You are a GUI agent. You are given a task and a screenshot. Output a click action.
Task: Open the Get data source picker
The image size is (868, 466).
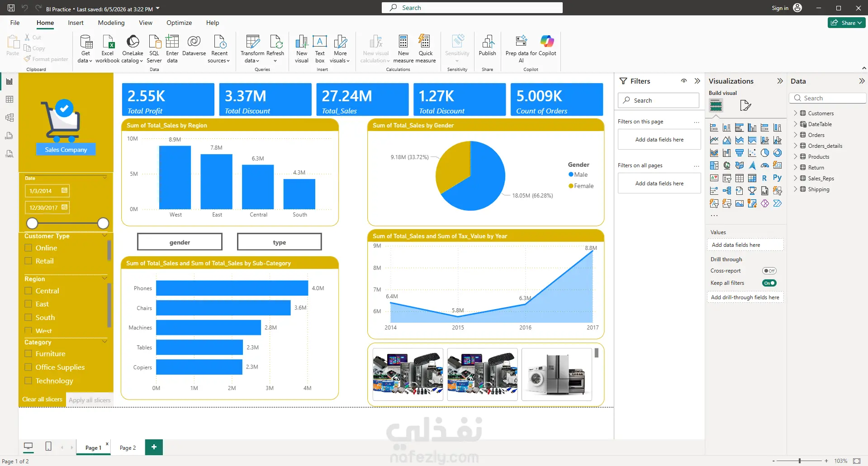(x=85, y=48)
